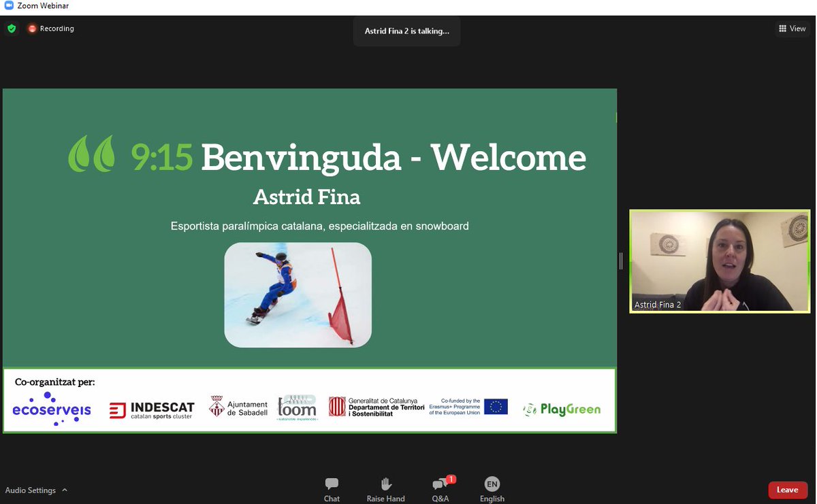Open Audio Settings
This screenshot has height=504, width=817.
point(31,490)
